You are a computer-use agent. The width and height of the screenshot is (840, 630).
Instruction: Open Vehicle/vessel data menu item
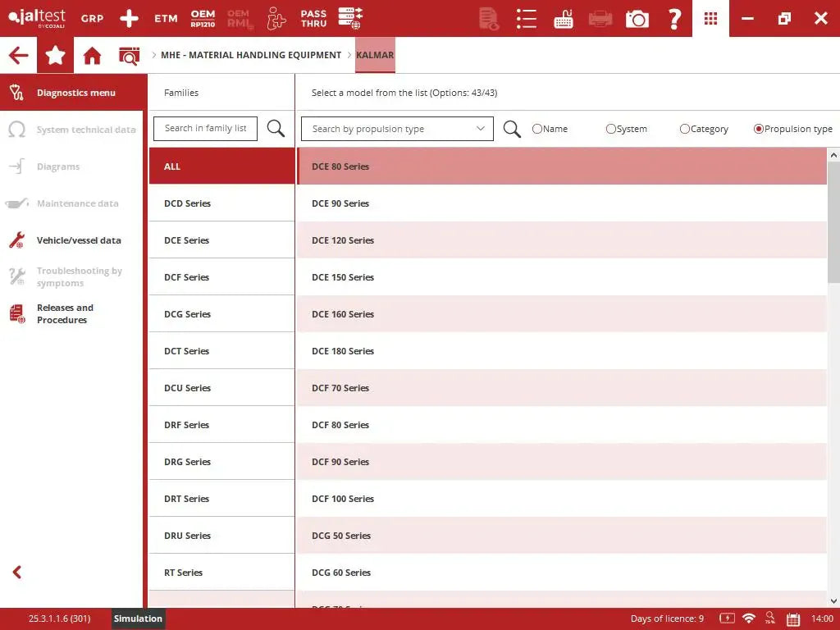[x=79, y=240]
